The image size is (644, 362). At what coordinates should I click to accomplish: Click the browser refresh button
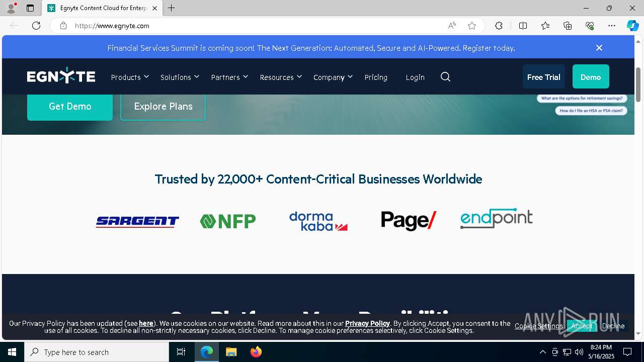tap(36, 26)
